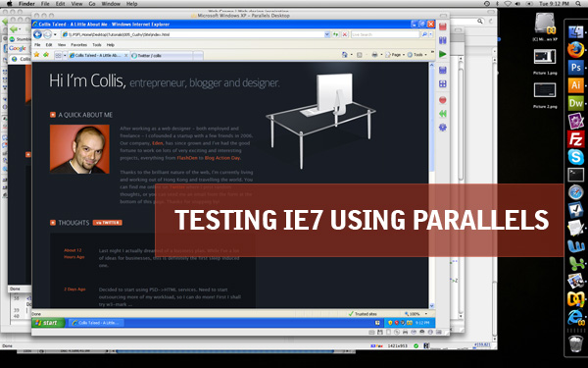Viewport: 588px width, 368px height.
Task: Click the green play button in Parallels sidebar
Action: point(443,54)
